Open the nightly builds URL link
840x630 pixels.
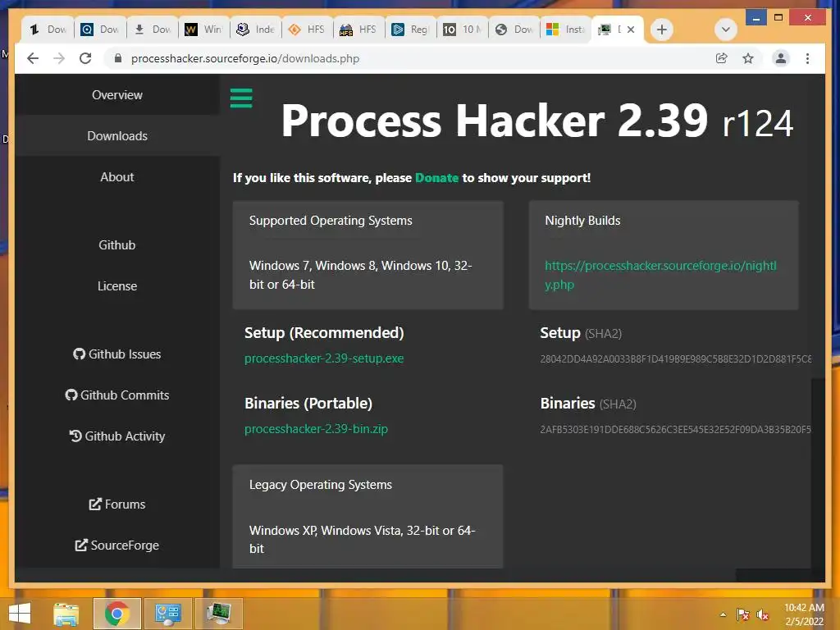[x=660, y=275]
